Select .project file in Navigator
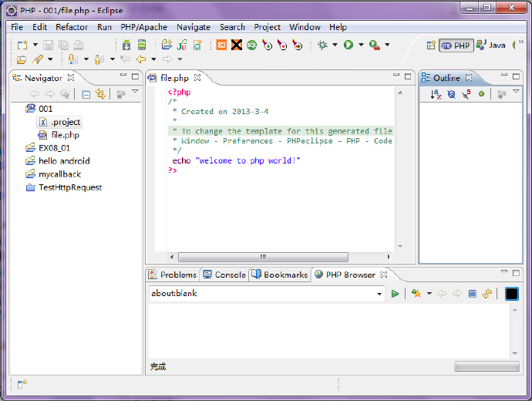 59,122
